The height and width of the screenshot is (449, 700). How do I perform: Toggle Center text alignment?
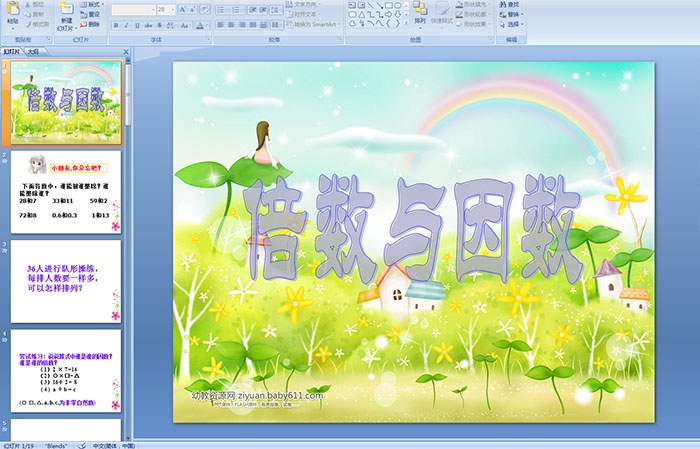(x=231, y=25)
